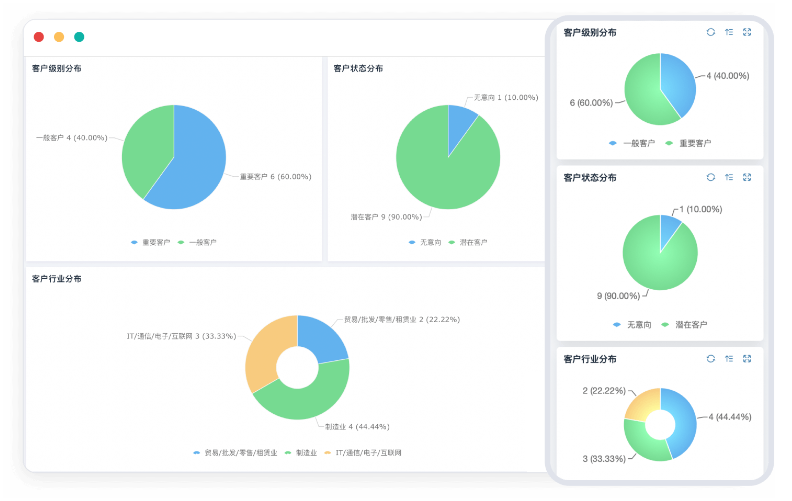792x501 pixels.
Task: Select blue 贸易/批发 donut segment in left window
Action: point(322,337)
